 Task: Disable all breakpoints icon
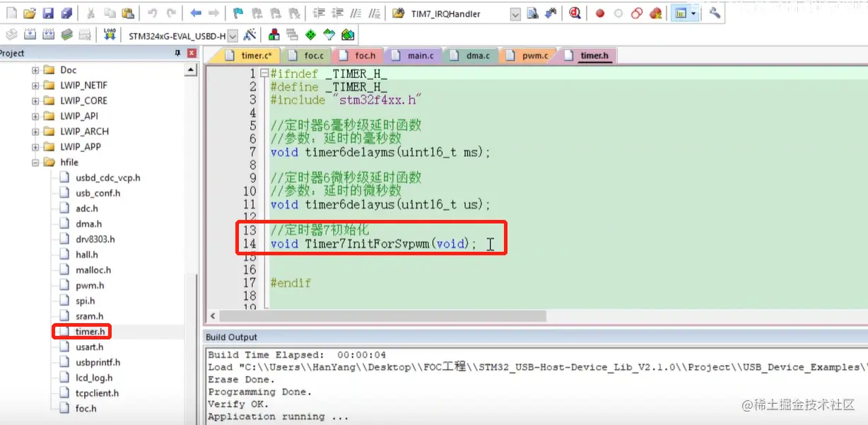coord(637,13)
